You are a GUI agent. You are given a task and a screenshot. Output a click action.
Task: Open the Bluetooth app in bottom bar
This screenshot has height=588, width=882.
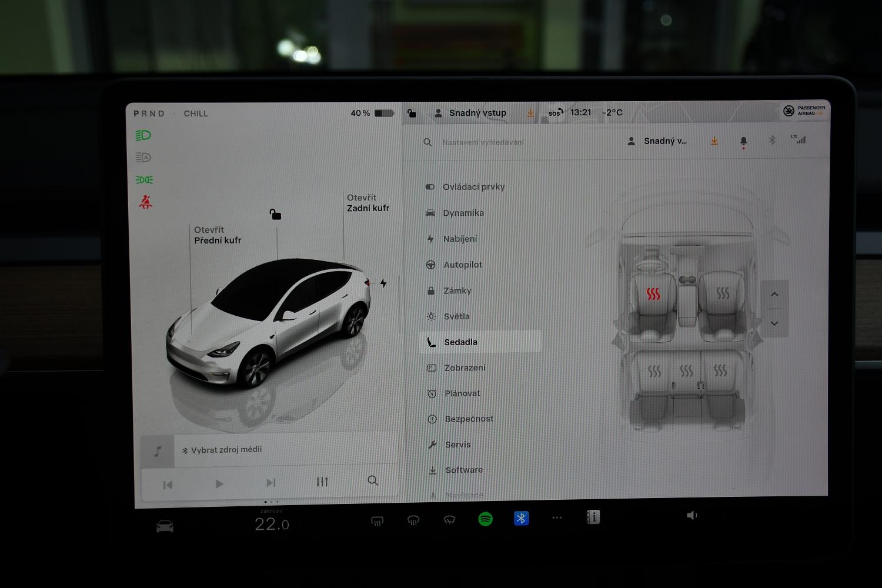(521, 518)
